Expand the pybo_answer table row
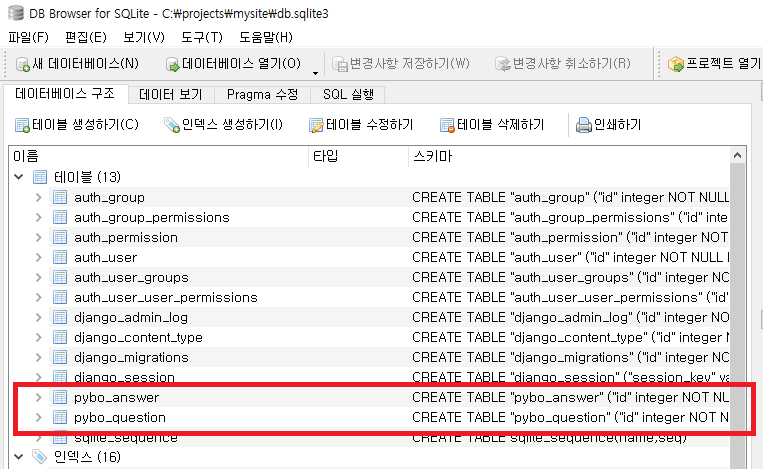763x469 pixels. (x=38, y=397)
